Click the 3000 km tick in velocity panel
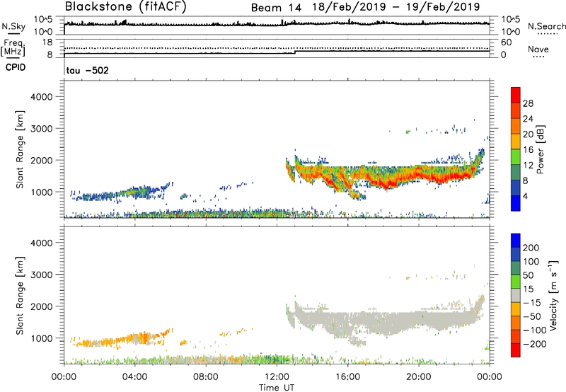The image size is (566, 392). point(42,275)
